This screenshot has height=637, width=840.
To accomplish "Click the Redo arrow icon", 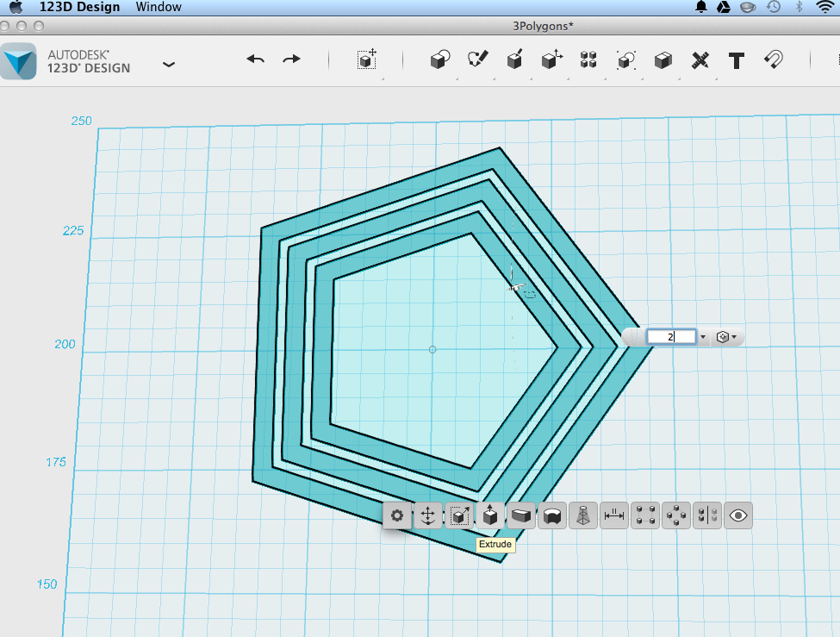I will [291, 59].
